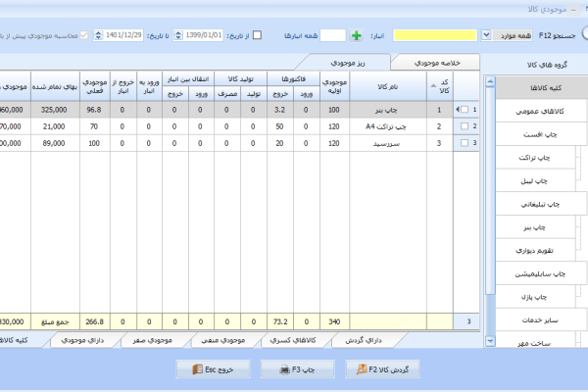Select چاپ لیبل group
The width and height of the screenshot is (588, 392).
click(535, 180)
